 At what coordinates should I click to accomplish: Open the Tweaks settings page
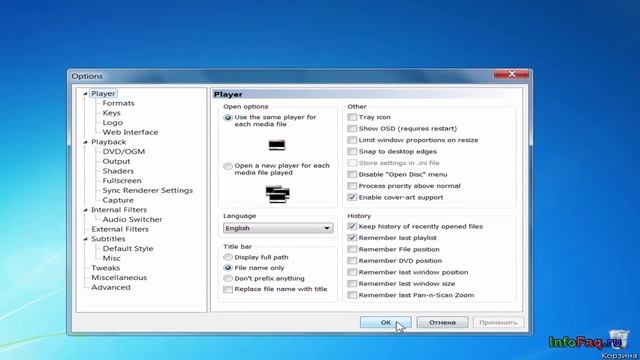[105, 268]
